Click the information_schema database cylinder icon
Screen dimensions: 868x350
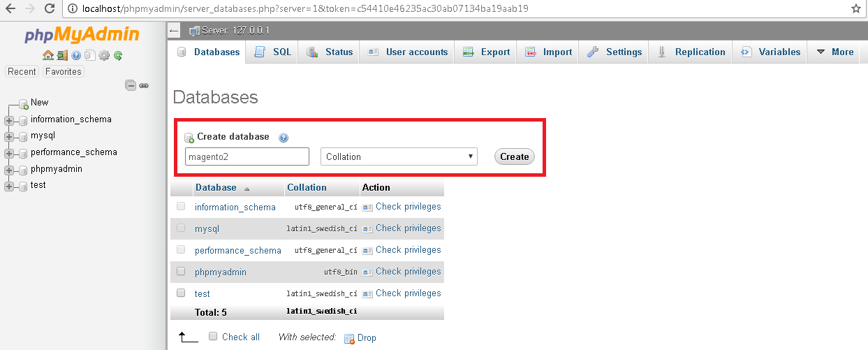point(23,120)
